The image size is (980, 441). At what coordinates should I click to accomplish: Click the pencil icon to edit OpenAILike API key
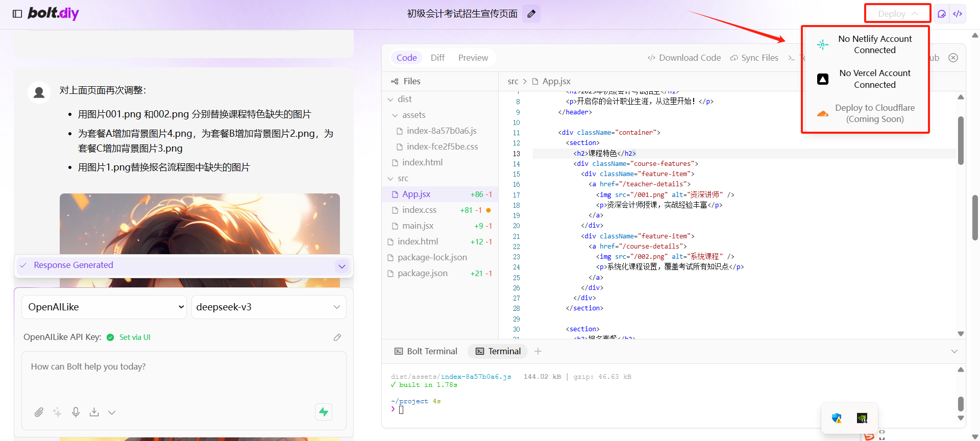337,337
